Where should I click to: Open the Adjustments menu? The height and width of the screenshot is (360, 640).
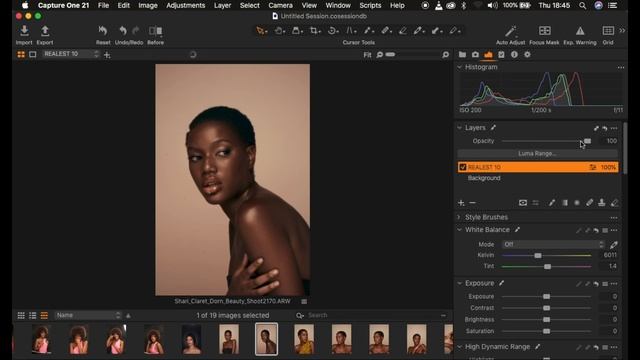point(186,5)
